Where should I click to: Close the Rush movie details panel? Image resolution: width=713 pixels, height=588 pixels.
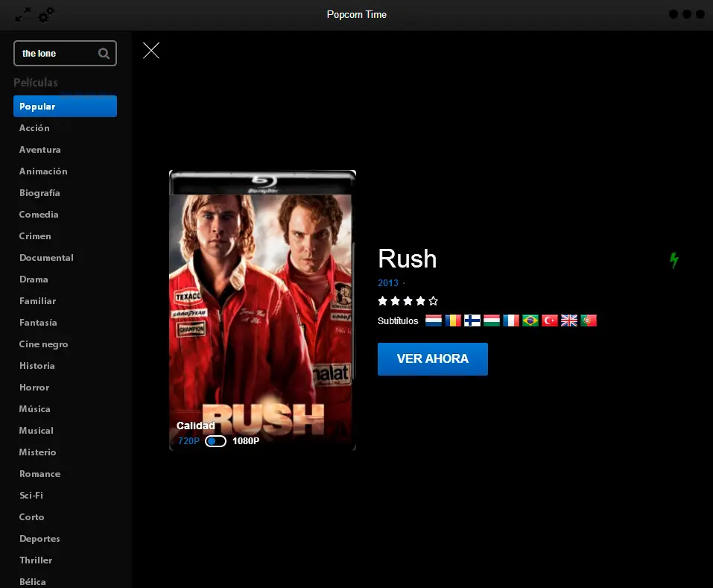(151, 51)
